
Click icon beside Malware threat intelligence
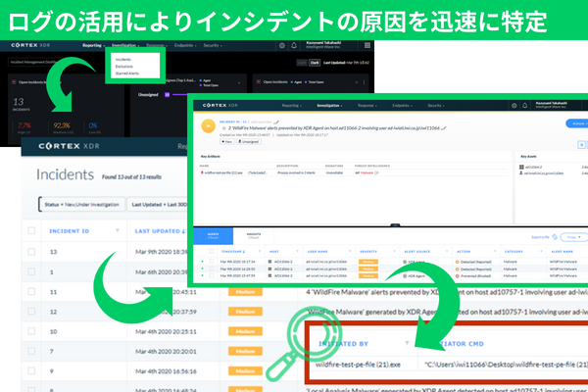pos(376,172)
